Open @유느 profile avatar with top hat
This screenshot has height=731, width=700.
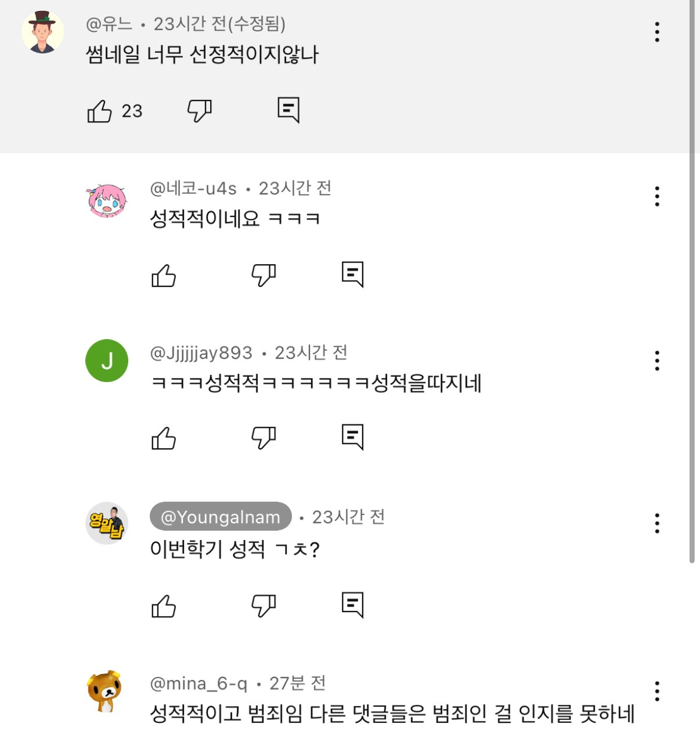[x=42, y=32]
